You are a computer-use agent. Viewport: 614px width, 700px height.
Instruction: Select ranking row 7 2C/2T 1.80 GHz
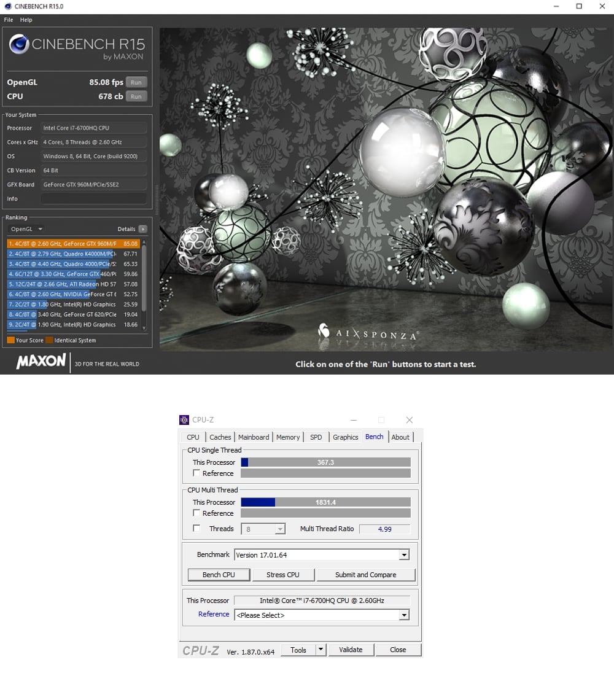[74, 305]
